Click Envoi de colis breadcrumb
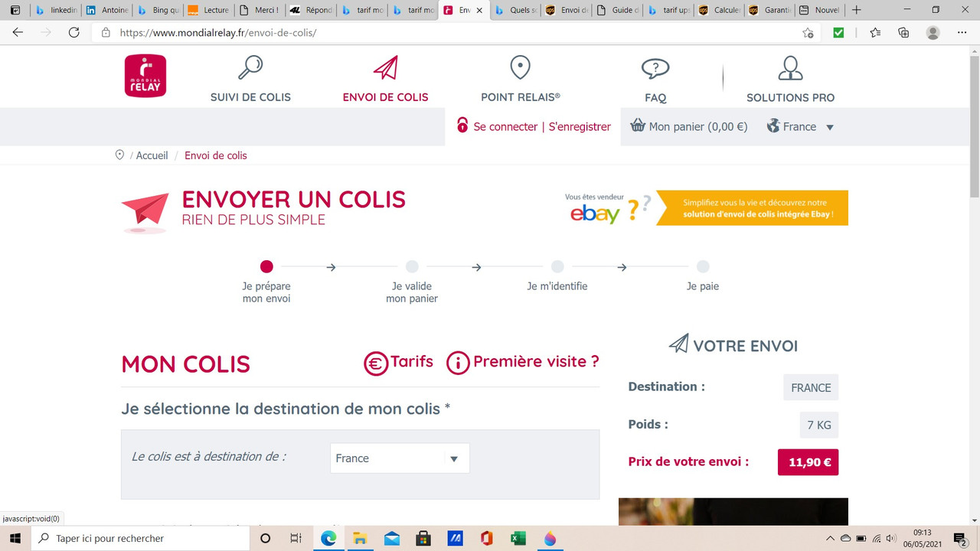The image size is (980, 551). (x=216, y=155)
